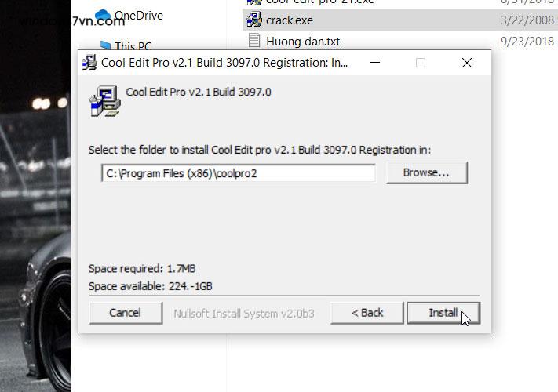The image size is (558, 392).
Task: Open the Browse... folder picker
Action: pos(427,172)
